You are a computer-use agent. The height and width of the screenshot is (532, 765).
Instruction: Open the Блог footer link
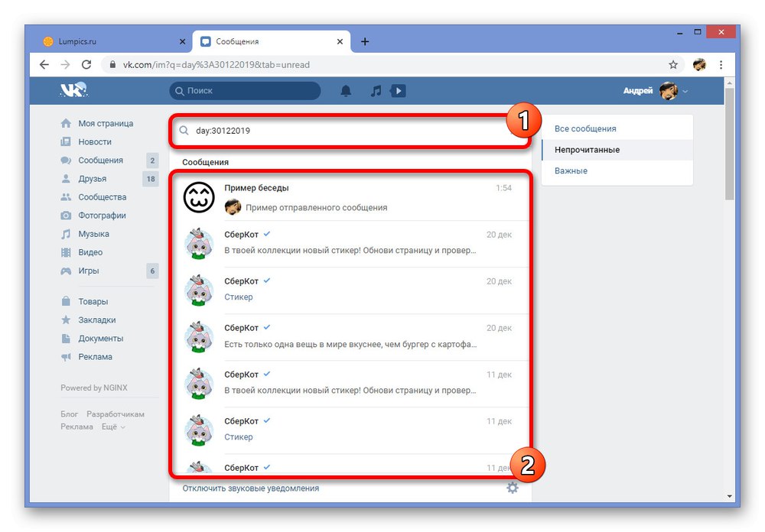pos(70,414)
